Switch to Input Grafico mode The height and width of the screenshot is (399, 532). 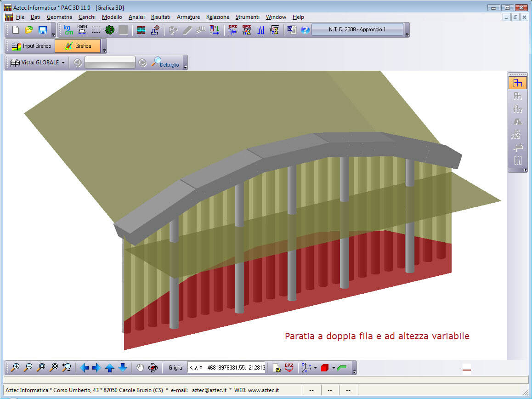tap(31, 46)
